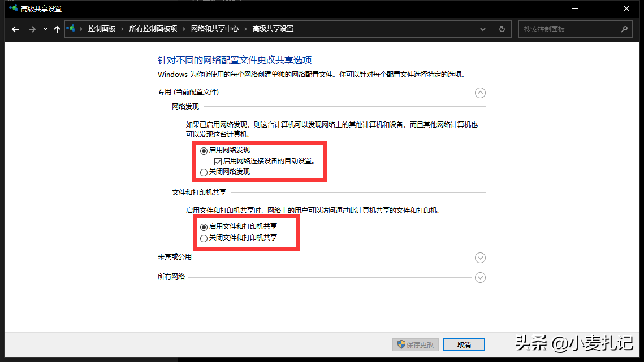Screen dimensions: 644x362
Task: Close the 高级共享设置 window
Action: click(626, 8)
